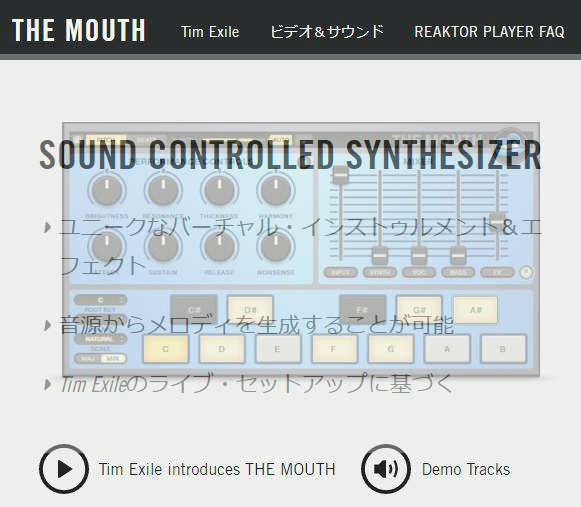The width and height of the screenshot is (581, 507).
Task: Toggle the G key pad
Action: click(391, 349)
